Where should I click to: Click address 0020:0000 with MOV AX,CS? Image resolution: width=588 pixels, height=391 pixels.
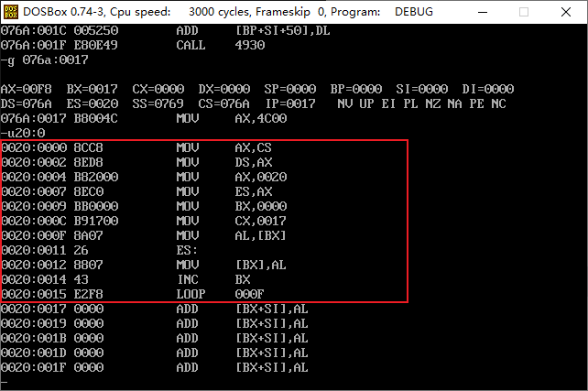click(136, 147)
